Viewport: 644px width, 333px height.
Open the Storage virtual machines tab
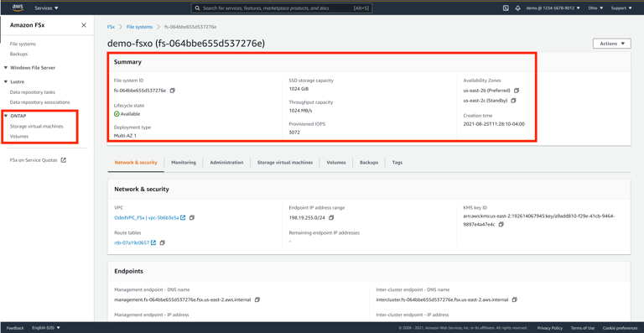(285, 163)
